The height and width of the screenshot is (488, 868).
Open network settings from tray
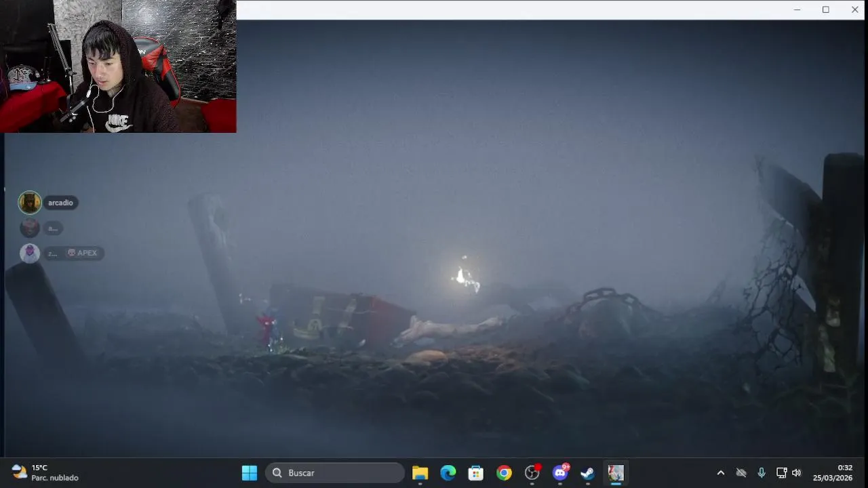781,472
